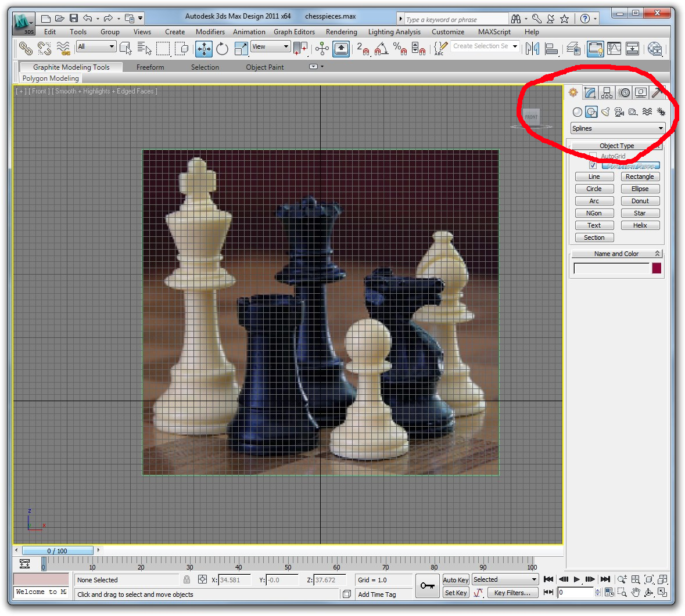Activate the Select and Rotate tool
685x616 pixels.
(x=222, y=49)
